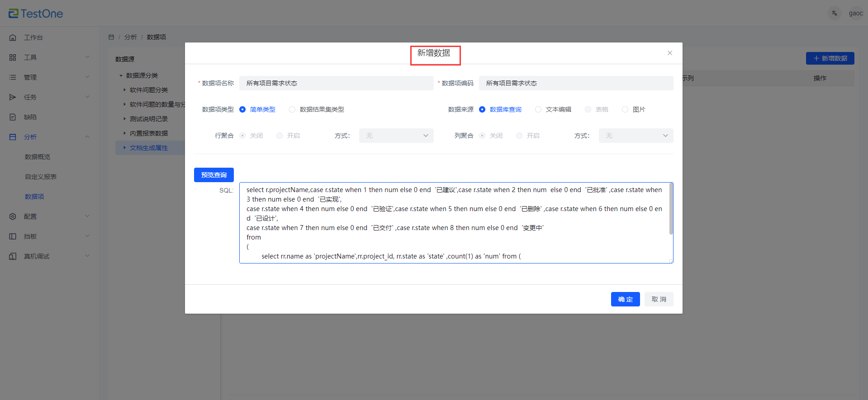Click the TestOne logo icon
The height and width of the screenshot is (400, 868).
tap(14, 14)
